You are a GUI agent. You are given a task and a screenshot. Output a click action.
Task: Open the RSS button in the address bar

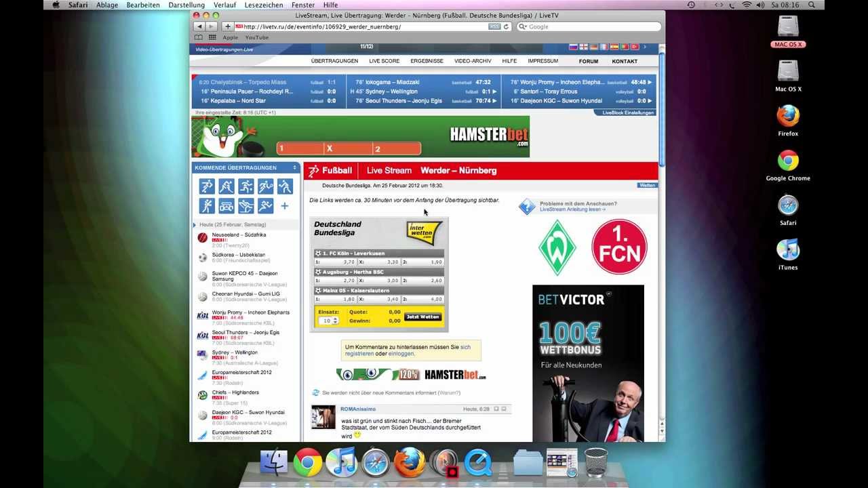tap(494, 26)
